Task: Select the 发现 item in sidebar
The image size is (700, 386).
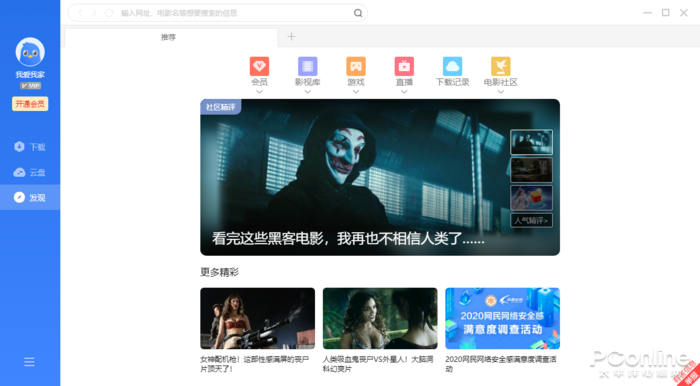Action: (30, 197)
